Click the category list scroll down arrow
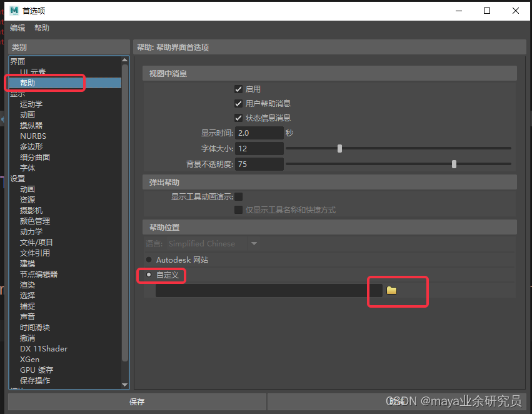Viewport: 532px width, 414px height. click(x=125, y=385)
